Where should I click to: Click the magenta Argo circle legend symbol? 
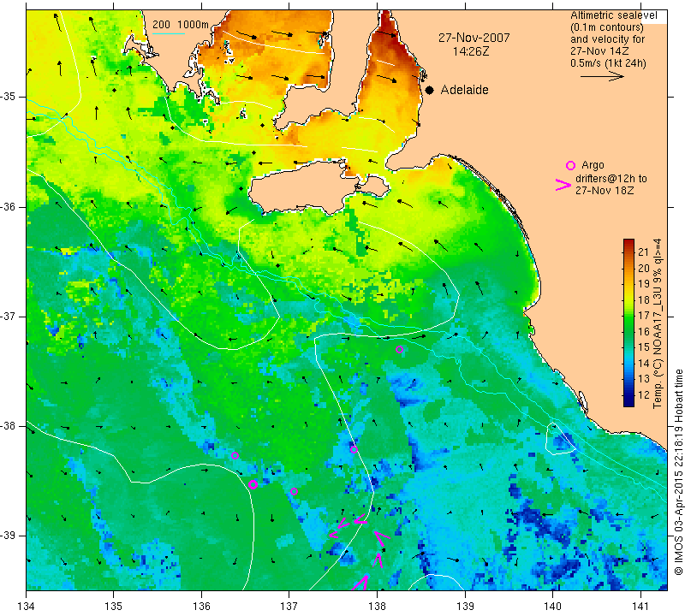[570, 165]
